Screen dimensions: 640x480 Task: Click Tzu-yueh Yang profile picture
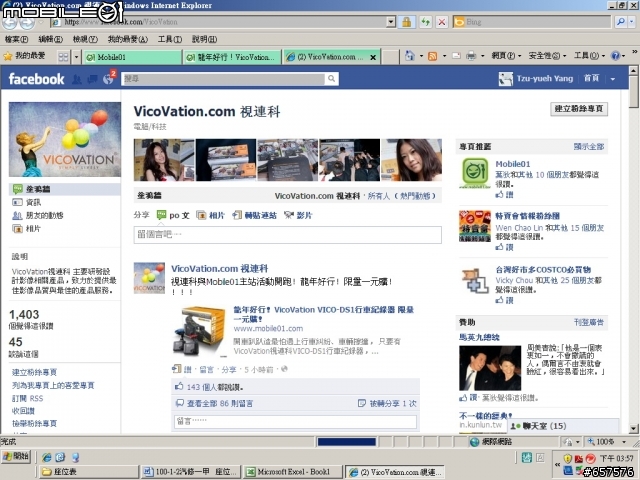pyautogui.click(x=506, y=79)
